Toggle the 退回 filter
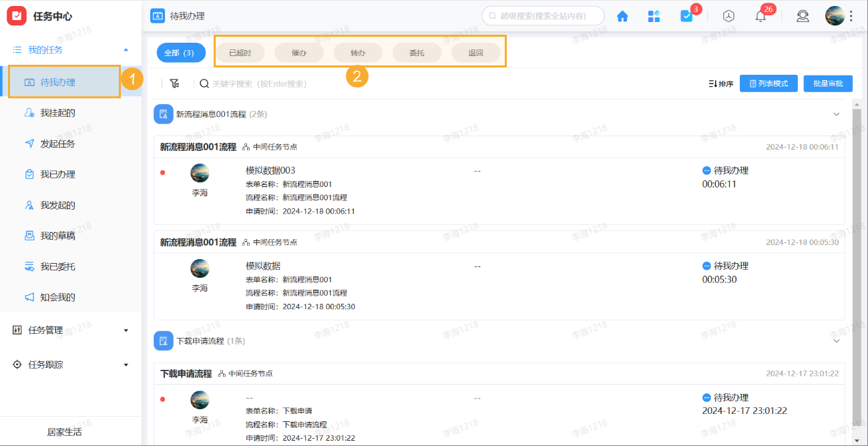The height and width of the screenshot is (446, 868). pos(476,51)
